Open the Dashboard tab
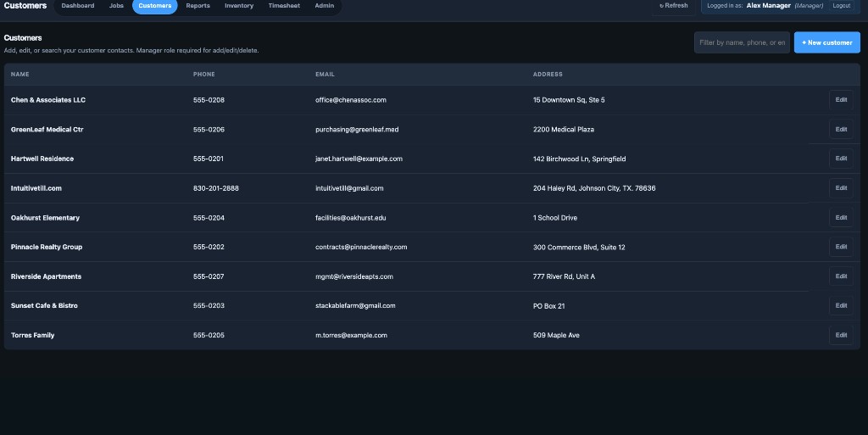The image size is (868, 435). pyautogui.click(x=77, y=6)
